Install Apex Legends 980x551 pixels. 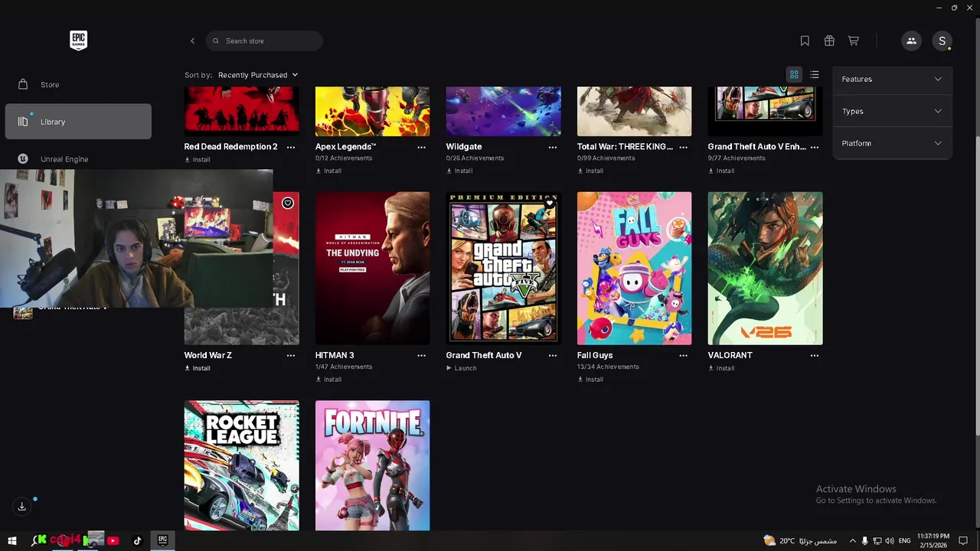tap(328, 171)
